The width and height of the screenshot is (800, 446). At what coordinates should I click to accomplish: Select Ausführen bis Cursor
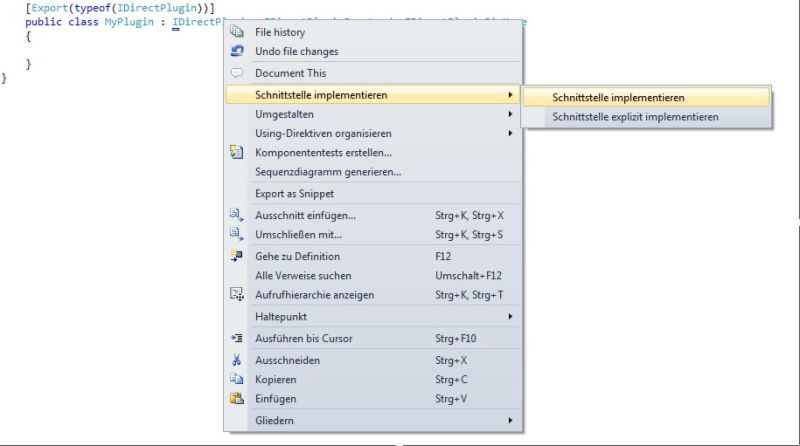(x=373, y=338)
